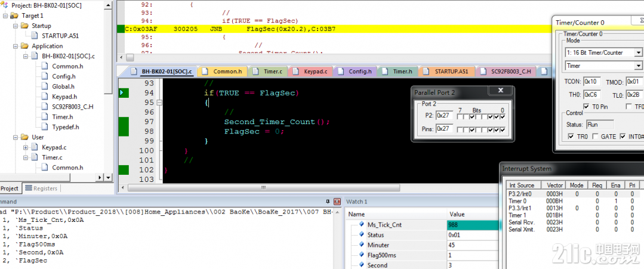Collapse the Startup group node
This screenshot has height=269, width=644.
pos(15,26)
